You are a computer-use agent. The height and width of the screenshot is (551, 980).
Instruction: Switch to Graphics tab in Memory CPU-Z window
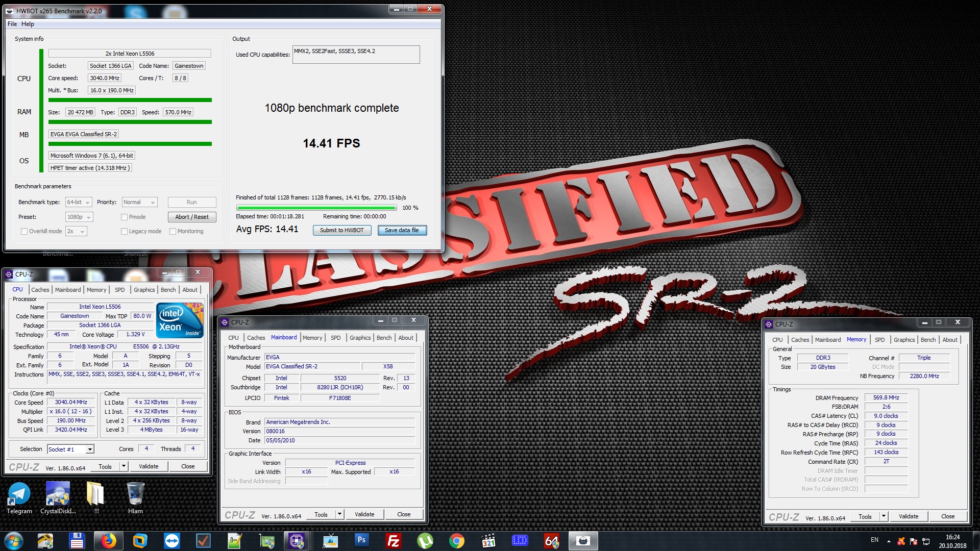904,340
